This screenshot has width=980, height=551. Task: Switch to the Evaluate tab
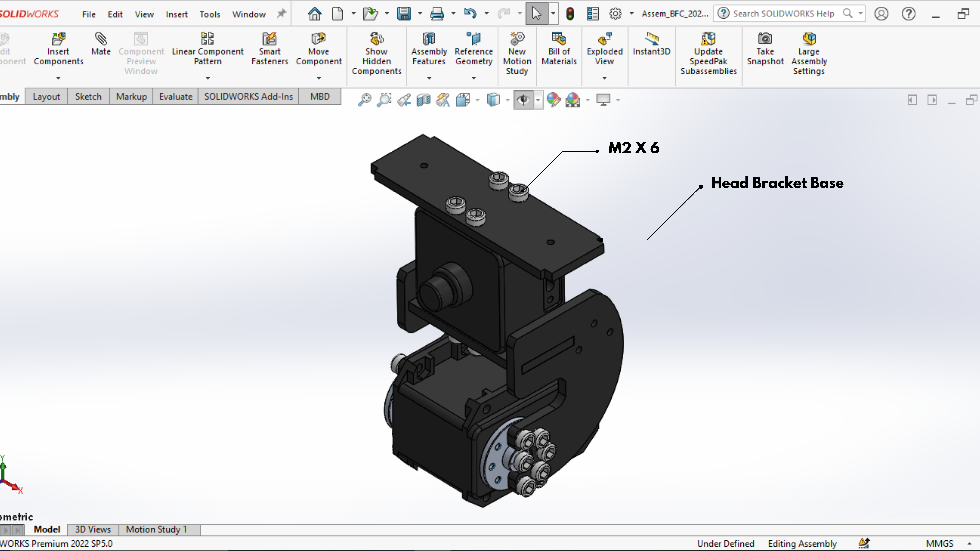(x=176, y=97)
